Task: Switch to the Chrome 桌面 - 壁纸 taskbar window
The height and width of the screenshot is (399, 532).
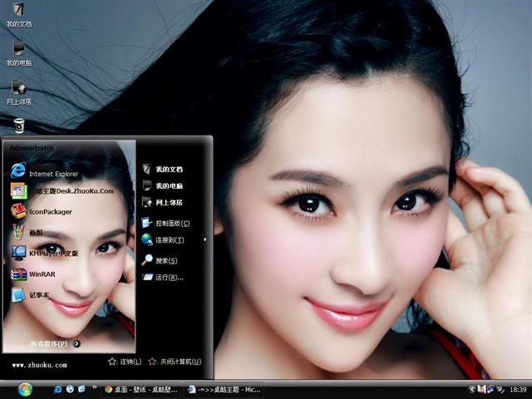Action: click(x=141, y=390)
